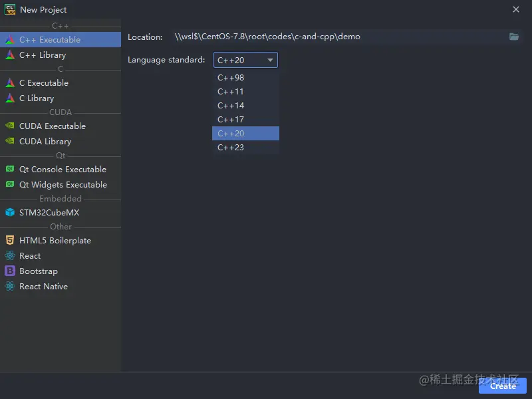The image size is (532, 399).
Task: Select C++23 from the standard list
Action: pyautogui.click(x=245, y=147)
